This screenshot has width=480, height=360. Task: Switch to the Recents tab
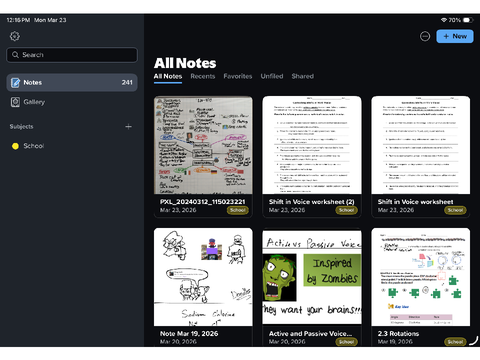(x=203, y=76)
